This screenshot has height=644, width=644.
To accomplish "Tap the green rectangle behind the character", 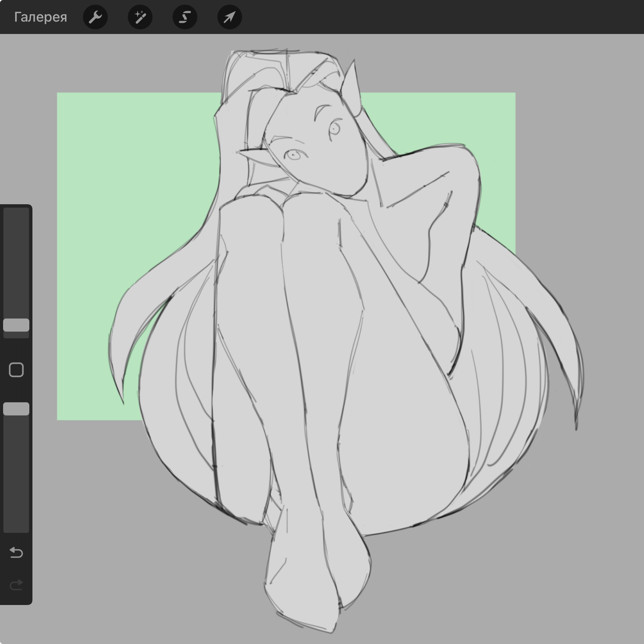I will [x=116, y=174].
